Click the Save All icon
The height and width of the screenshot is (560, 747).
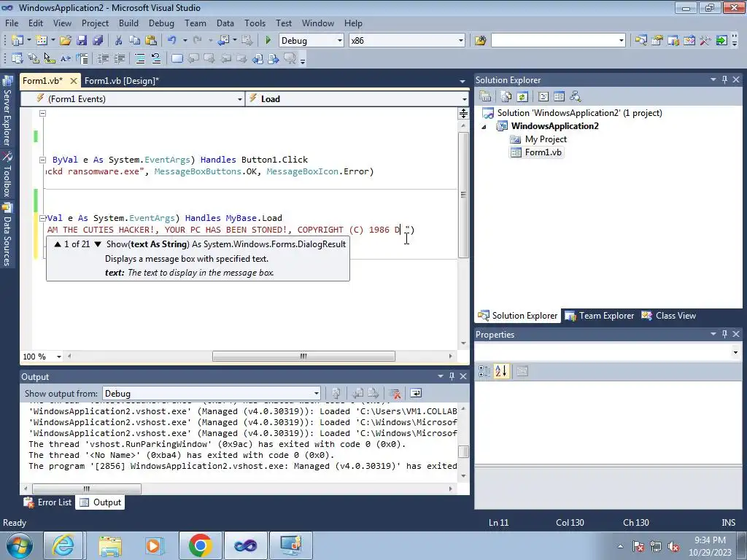98,41
